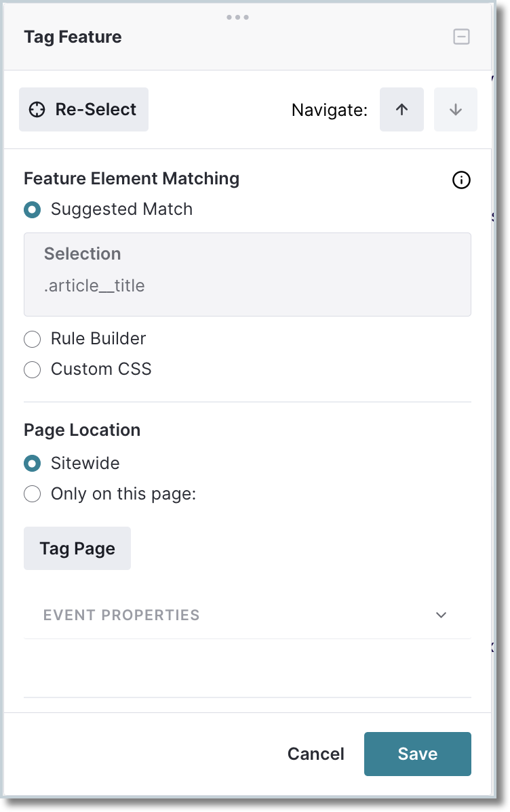Enable Only on this page location

click(32, 494)
